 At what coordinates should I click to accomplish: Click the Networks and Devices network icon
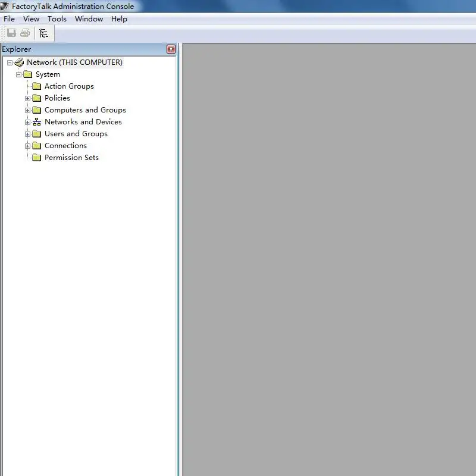37,122
